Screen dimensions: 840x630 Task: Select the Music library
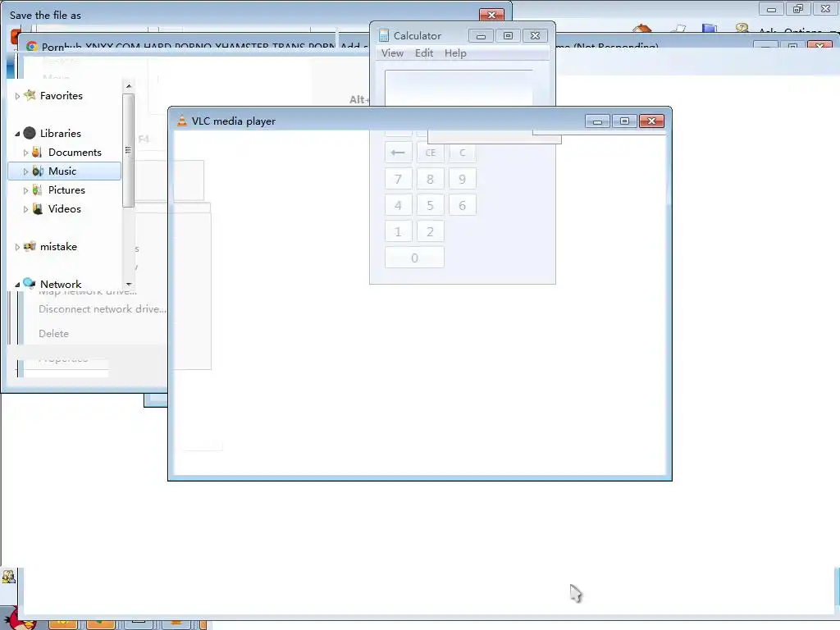(62, 171)
